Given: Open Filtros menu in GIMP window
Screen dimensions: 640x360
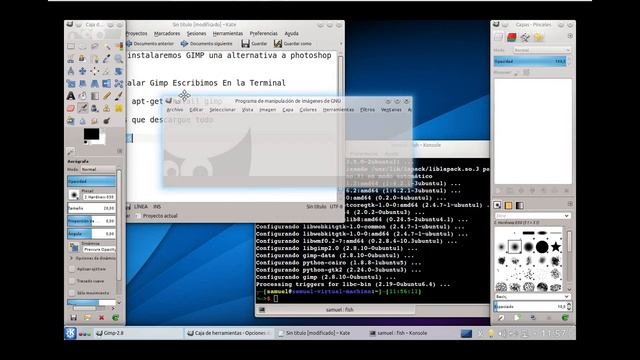Looking at the screenshot, I should [x=367, y=110].
